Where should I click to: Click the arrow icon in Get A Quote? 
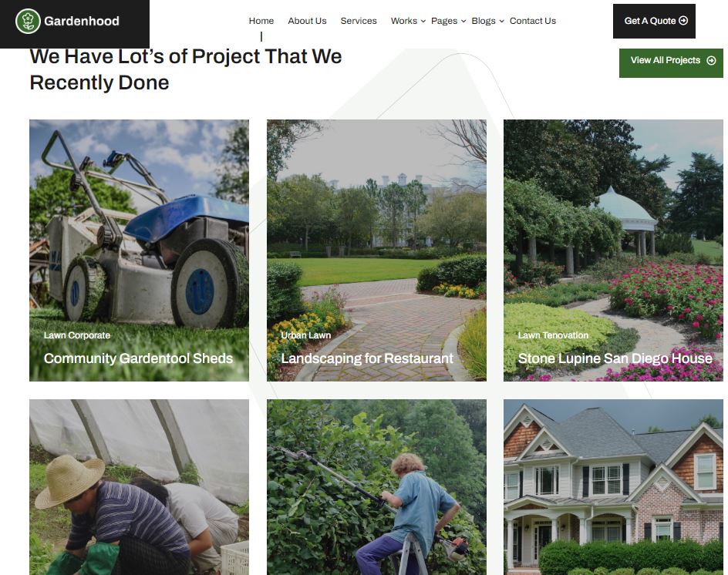click(683, 20)
